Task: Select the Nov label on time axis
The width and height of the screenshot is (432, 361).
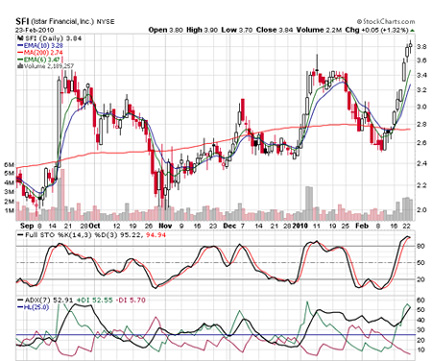Action: [x=165, y=226]
